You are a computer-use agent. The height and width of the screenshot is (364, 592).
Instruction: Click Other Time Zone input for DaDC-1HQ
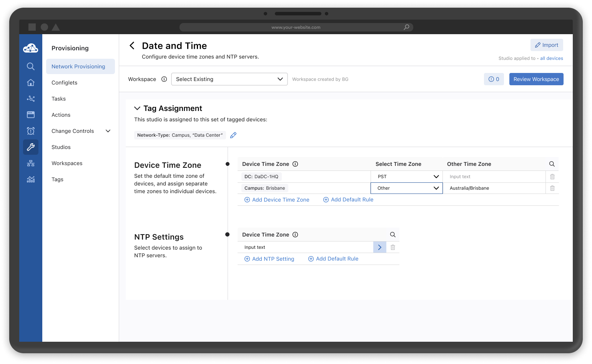coord(494,177)
